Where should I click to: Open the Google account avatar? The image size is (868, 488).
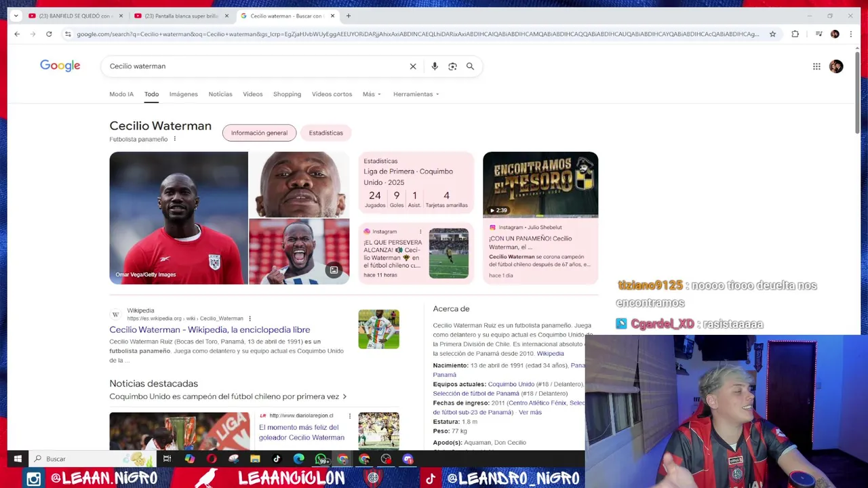836,66
